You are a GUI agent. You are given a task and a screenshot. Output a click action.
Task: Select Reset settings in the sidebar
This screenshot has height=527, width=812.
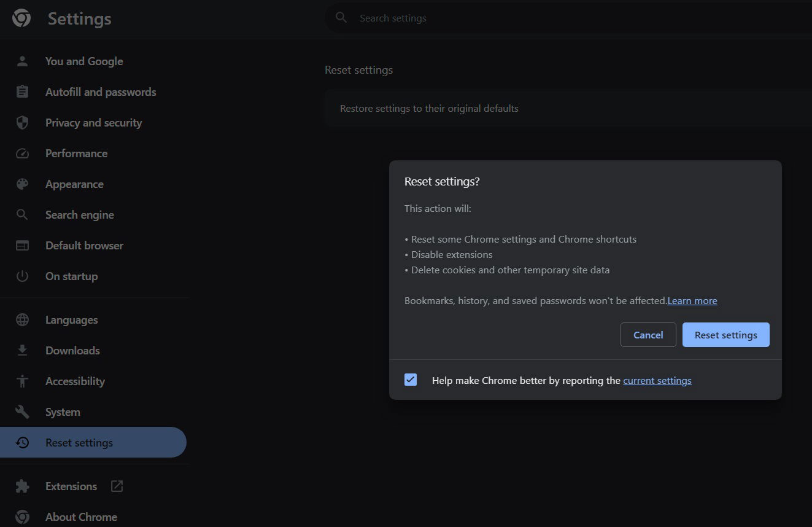[79, 442]
